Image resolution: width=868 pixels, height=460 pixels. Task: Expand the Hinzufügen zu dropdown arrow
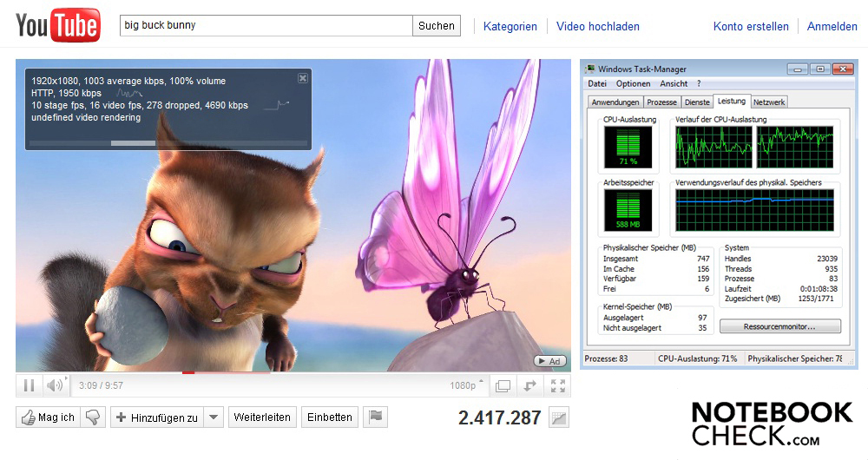coord(214,417)
